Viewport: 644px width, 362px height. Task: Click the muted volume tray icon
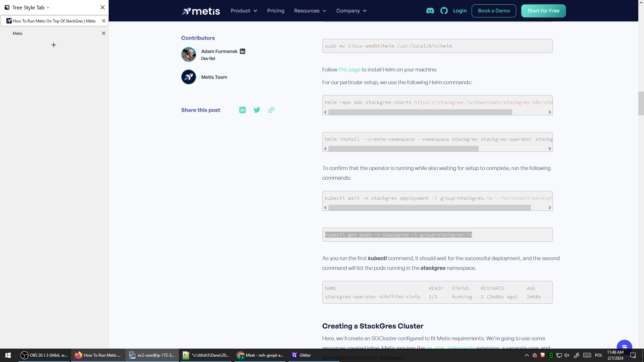(567, 355)
